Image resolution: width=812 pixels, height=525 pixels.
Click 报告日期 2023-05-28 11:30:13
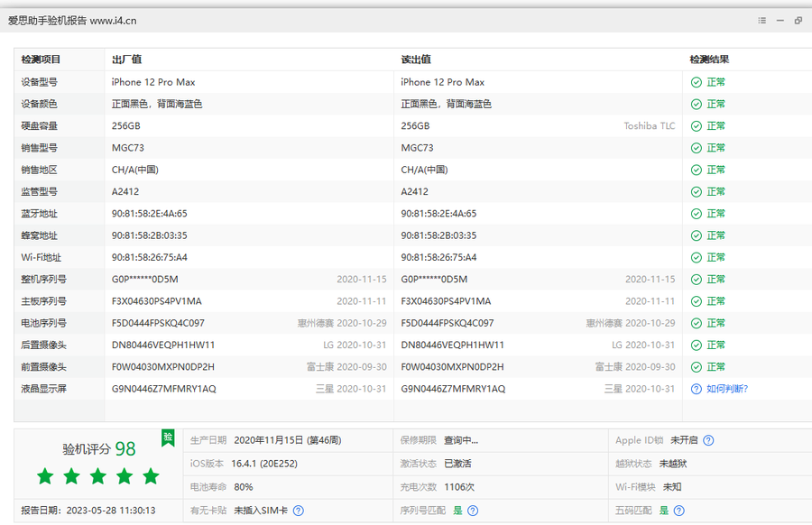pyautogui.click(x=88, y=511)
